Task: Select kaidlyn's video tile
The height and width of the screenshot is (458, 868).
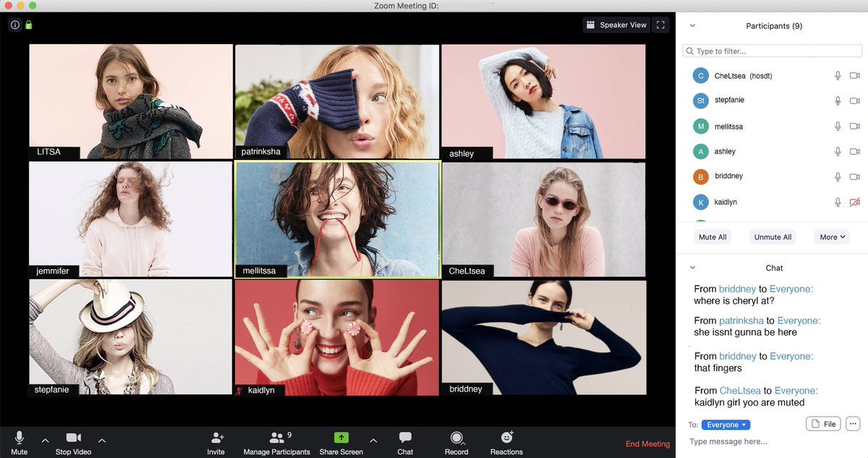Action: 337,337
